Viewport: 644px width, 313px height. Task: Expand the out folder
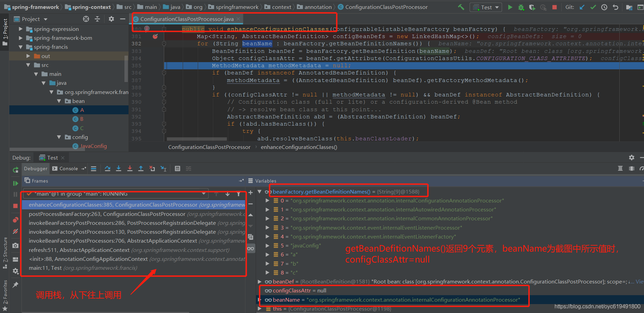(28, 56)
